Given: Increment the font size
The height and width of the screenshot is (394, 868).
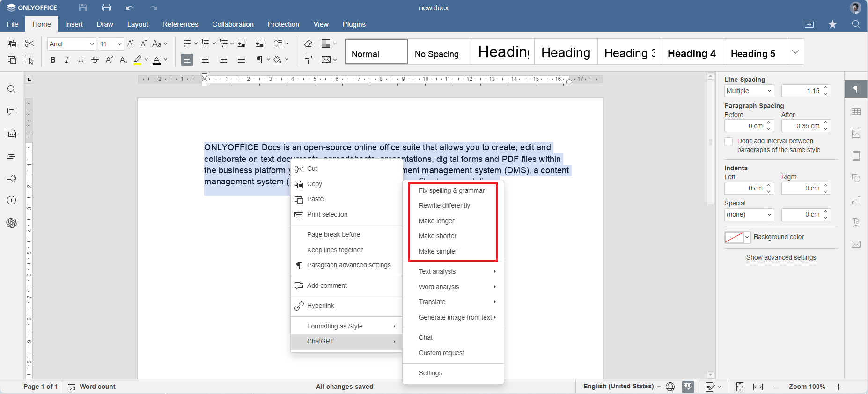Looking at the screenshot, I should click(x=131, y=44).
